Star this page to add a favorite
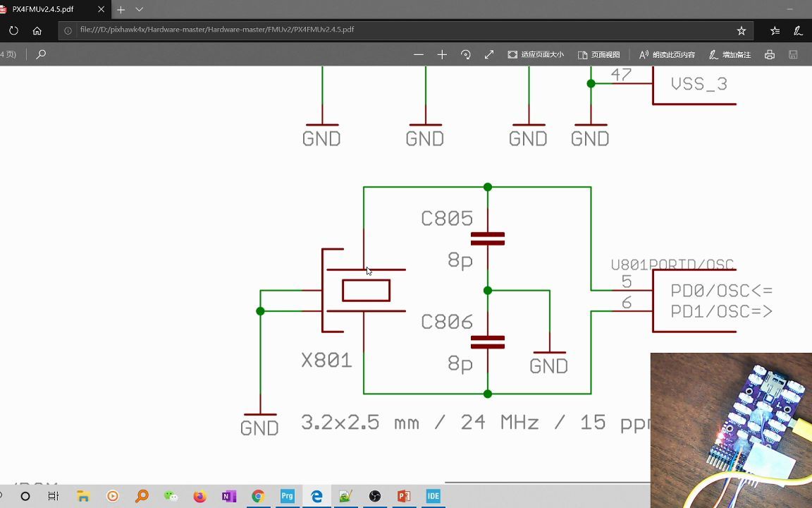Viewport: 812px width, 508px height. tap(741, 29)
